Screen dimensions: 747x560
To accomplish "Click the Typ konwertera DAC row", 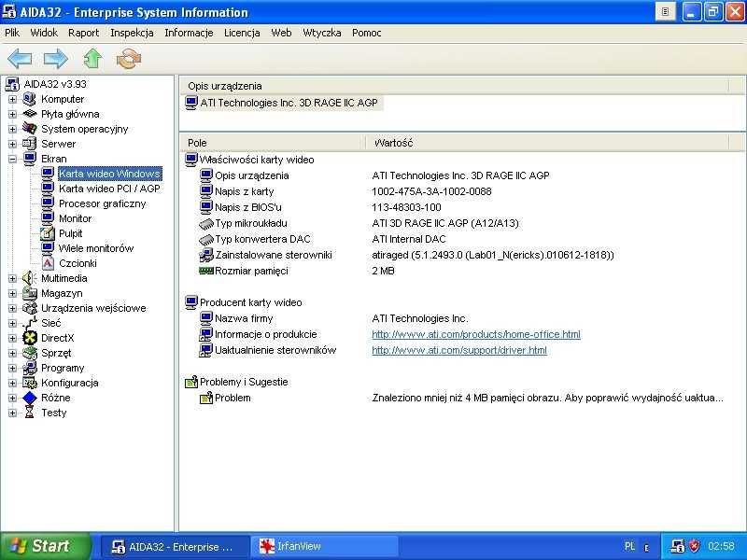I will (461, 239).
